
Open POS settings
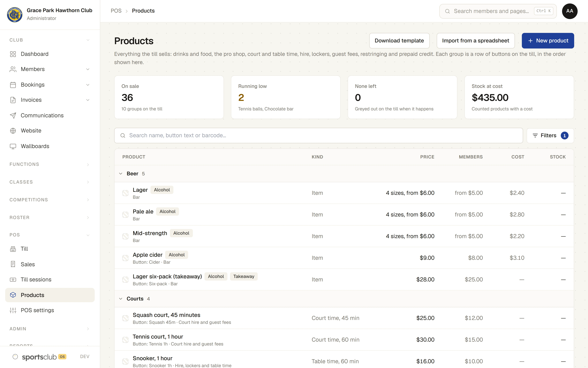point(50,310)
